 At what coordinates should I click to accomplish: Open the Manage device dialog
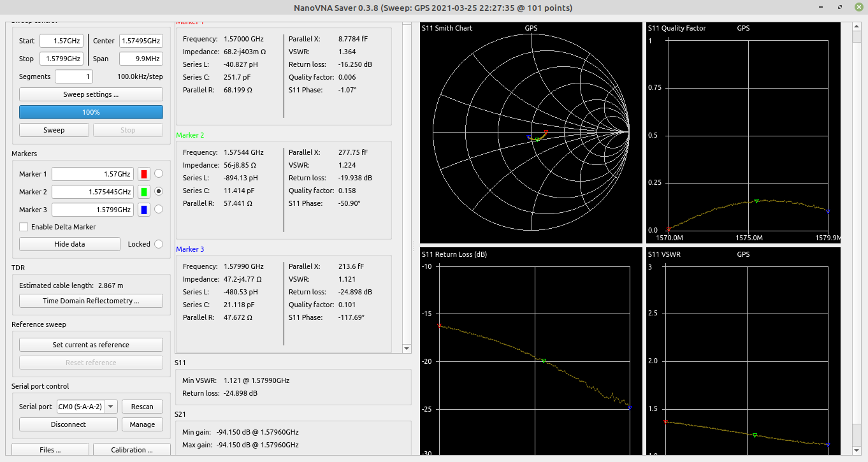point(142,424)
